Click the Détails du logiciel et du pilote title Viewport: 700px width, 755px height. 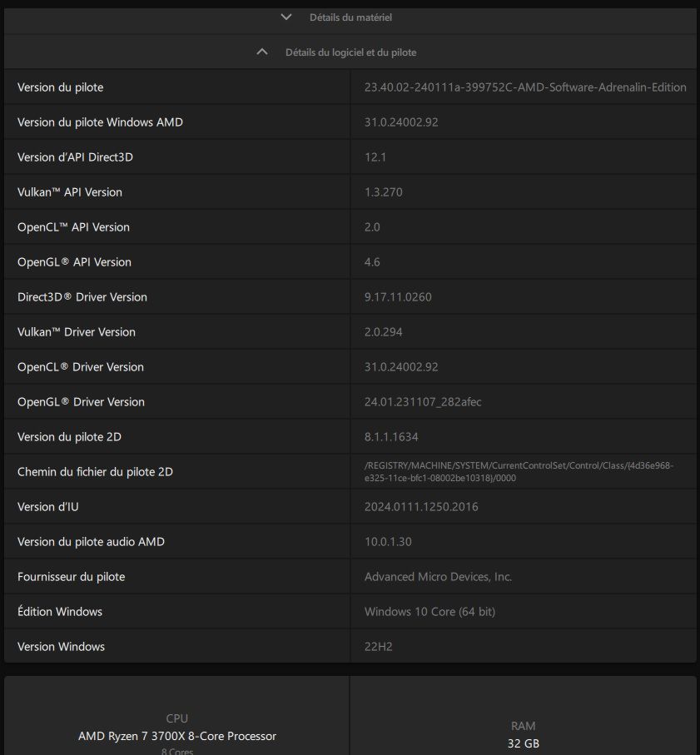click(351, 52)
